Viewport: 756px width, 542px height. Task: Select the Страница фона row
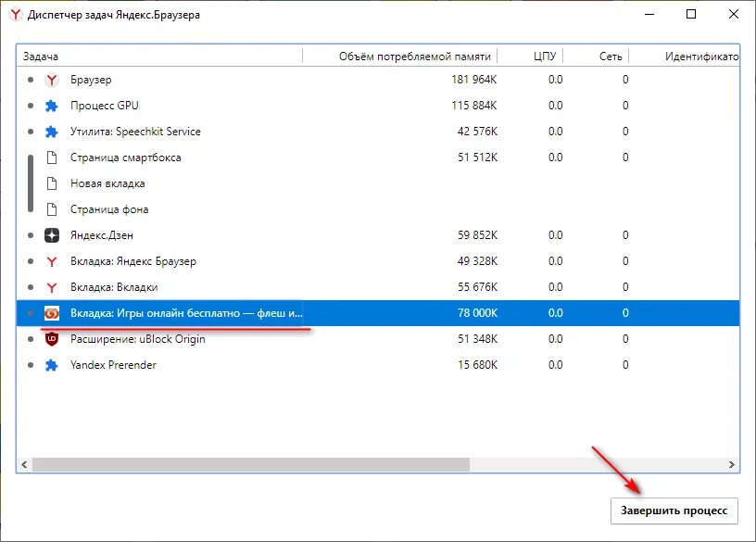(x=378, y=209)
